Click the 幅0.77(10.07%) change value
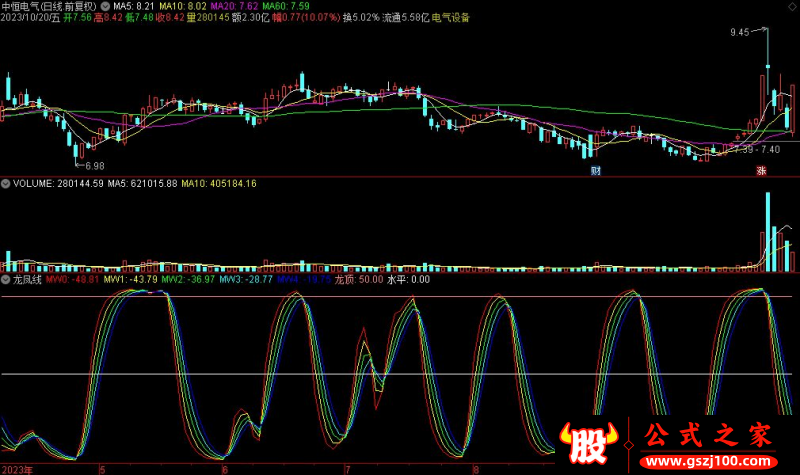Image resolution: width=800 pixels, height=475 pixels. coord(306,18)
